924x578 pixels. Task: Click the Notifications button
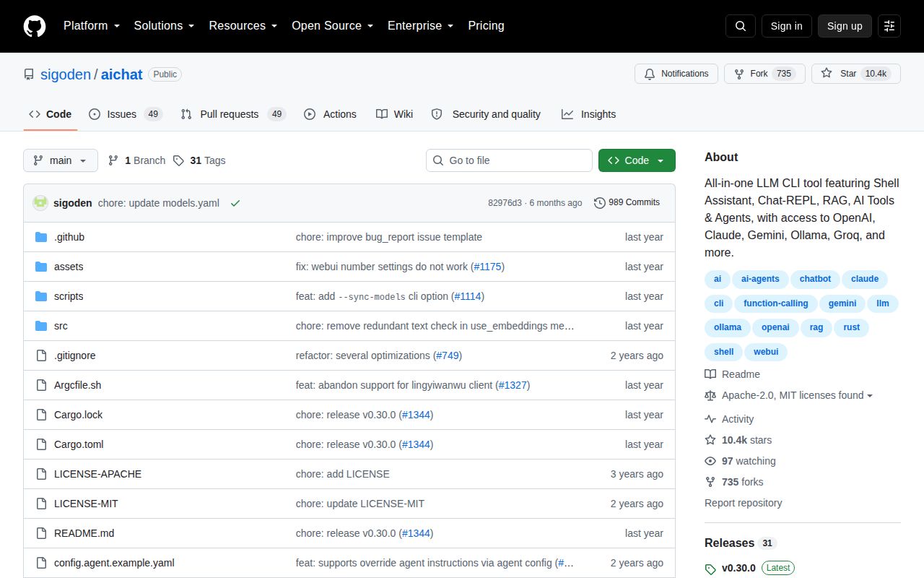click(x=676, y=74)
